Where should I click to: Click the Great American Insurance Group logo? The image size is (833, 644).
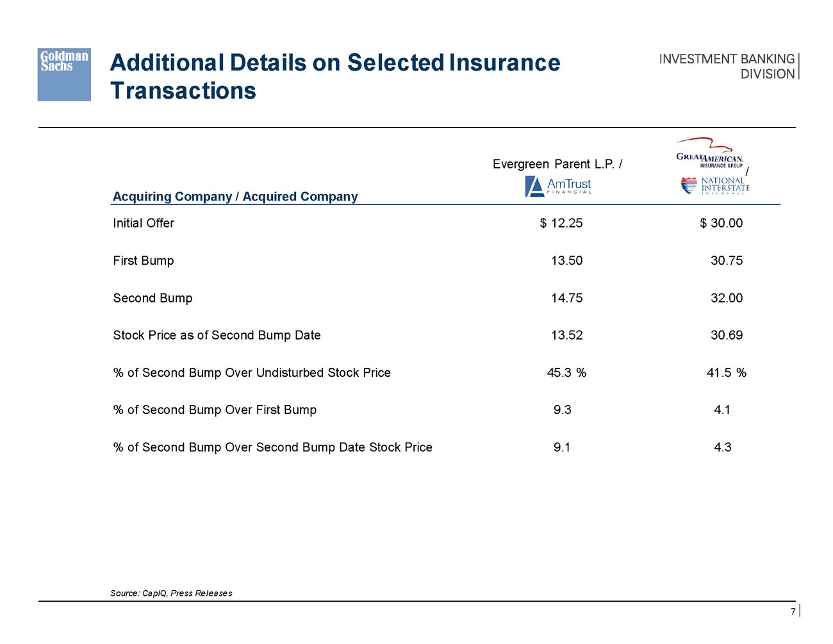point(709,154)
